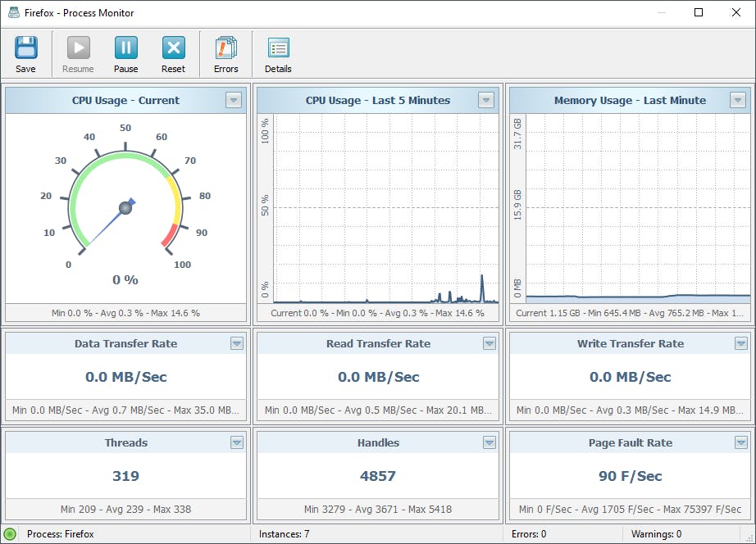
Task: Click the CPU usage history graph
Action: click(x=387, y=209)
